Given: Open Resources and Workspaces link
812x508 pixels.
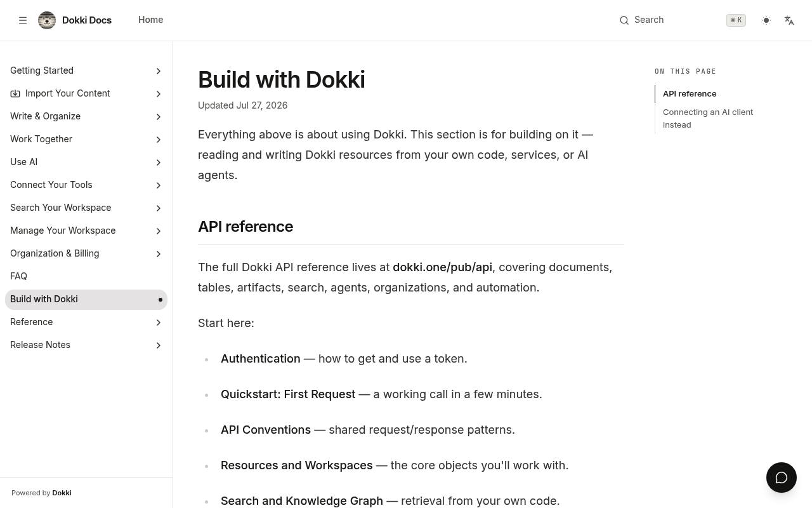Looking at the screenshot, I should point(296,465).
